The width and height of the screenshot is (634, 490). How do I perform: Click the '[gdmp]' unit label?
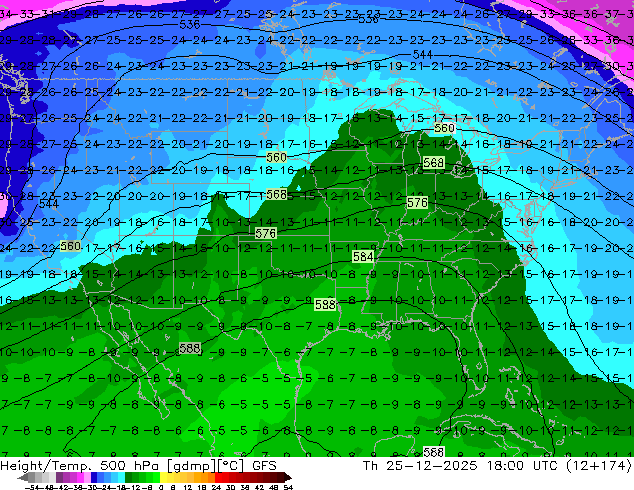point(190,466)
